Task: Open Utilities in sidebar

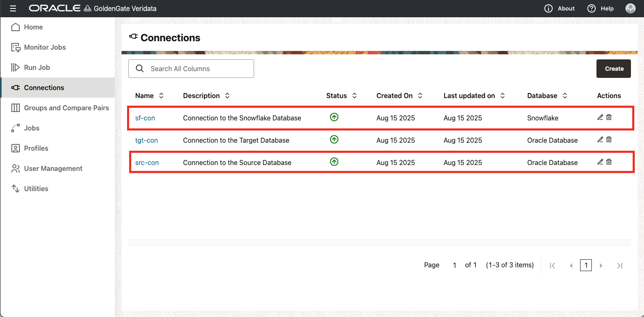Action: (x=58, y=189)
